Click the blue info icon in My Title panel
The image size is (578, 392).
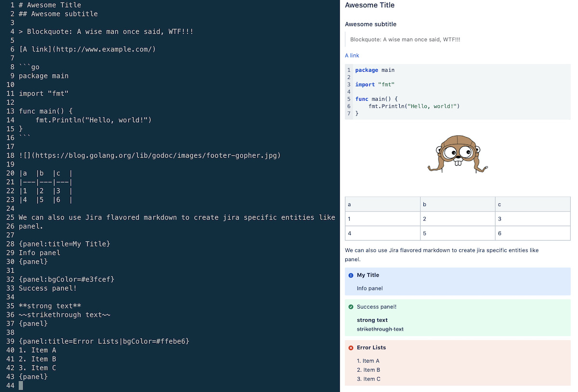tap(350, 275)
